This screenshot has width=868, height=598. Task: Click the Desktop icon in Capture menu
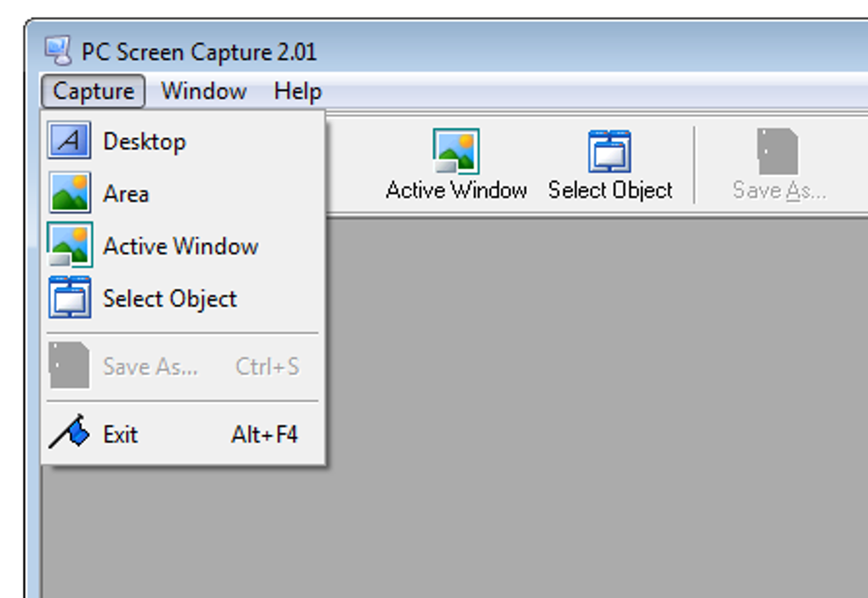70,141
